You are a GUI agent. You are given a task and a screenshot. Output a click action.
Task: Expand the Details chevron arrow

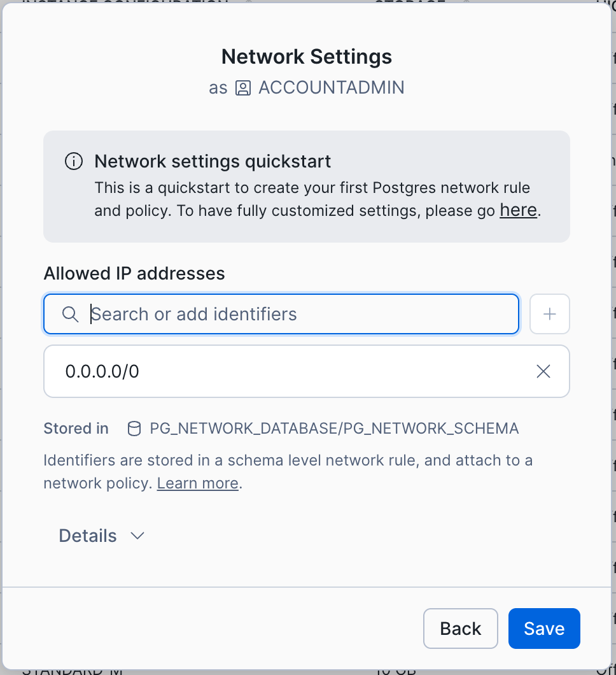pyautogui.click(x=137, y=536)
